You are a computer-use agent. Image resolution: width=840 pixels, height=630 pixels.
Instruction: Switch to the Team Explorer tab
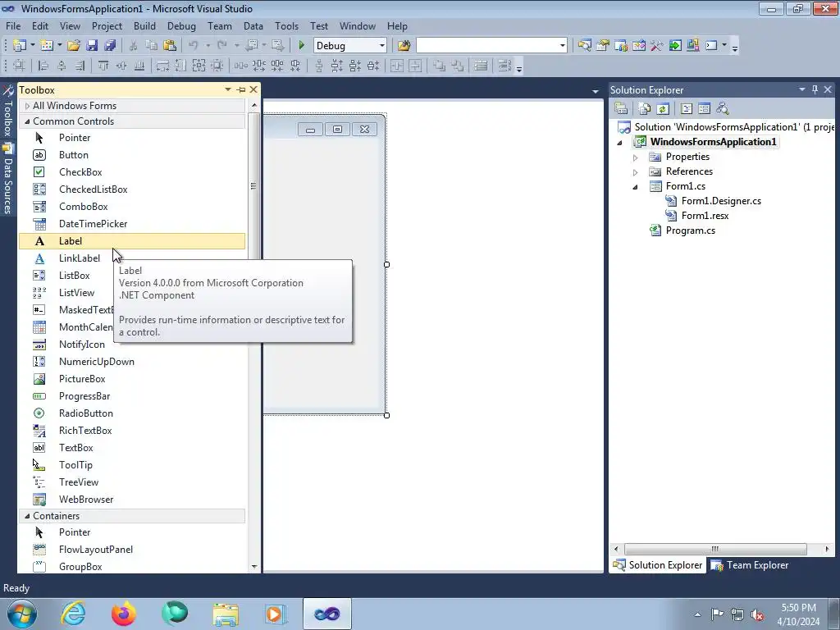[x=750, y=565]
